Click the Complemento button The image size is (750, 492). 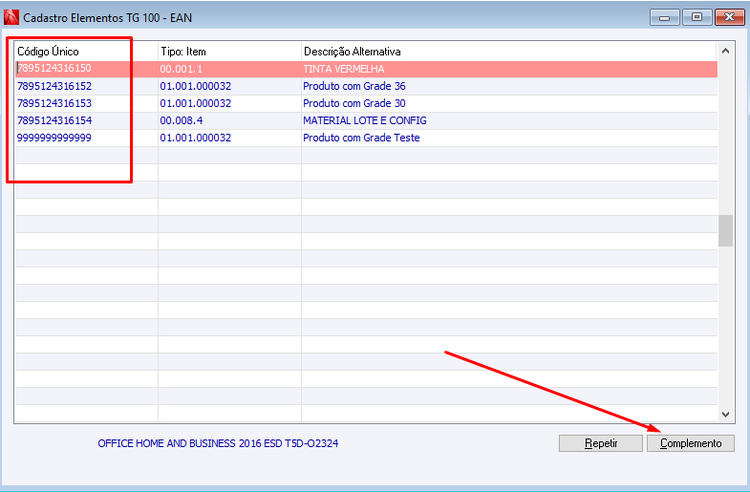click(690, 443)
